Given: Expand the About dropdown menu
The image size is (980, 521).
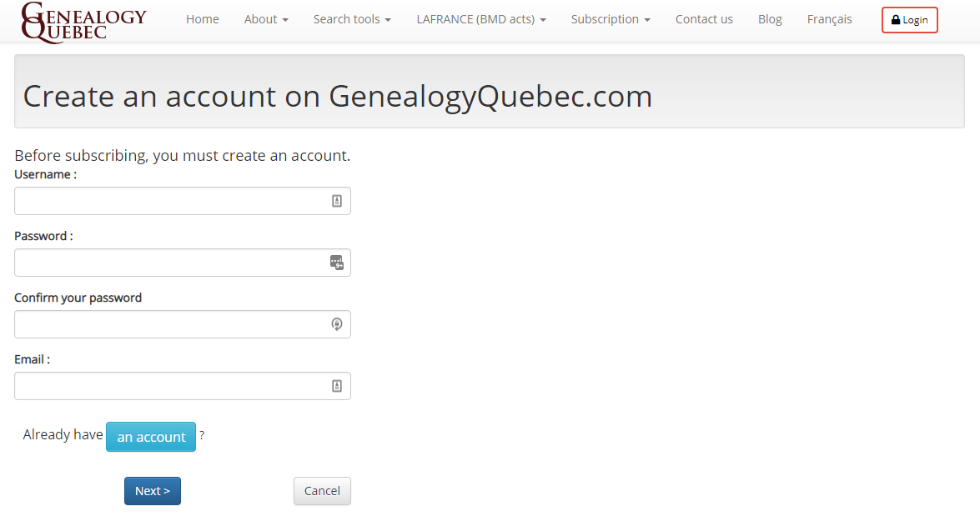Looking at the screenshot, I should [x=266, y=19].
